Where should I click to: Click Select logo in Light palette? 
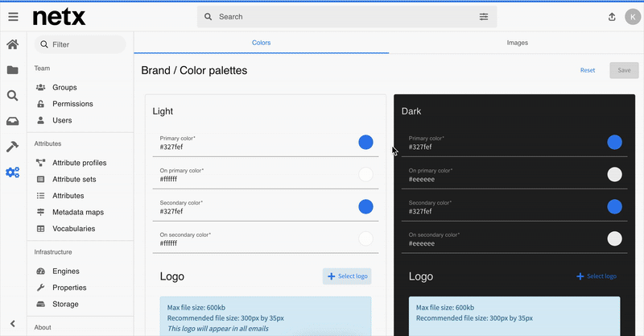click(x=347, y=276)
